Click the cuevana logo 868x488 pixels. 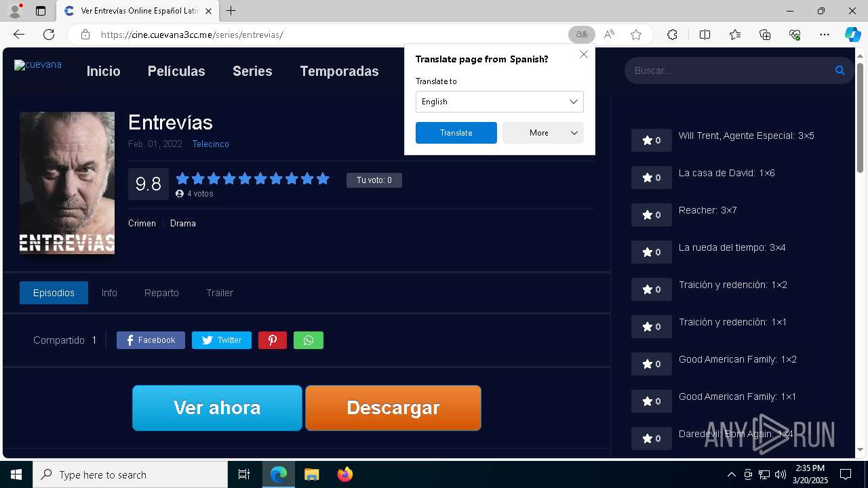click(38, 65)
